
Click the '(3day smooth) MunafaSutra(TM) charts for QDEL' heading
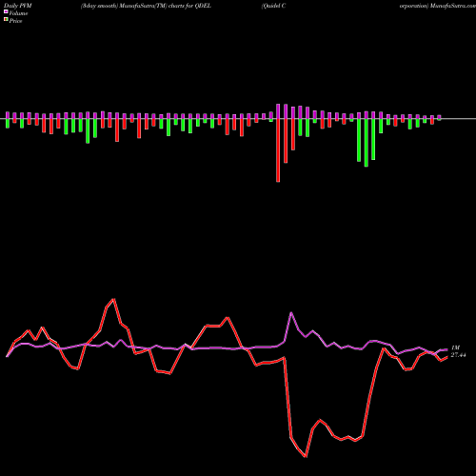click(146, 6)
